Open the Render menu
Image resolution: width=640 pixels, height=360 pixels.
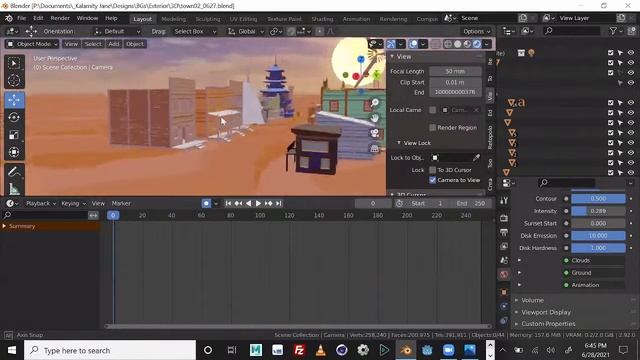[60, 18]
